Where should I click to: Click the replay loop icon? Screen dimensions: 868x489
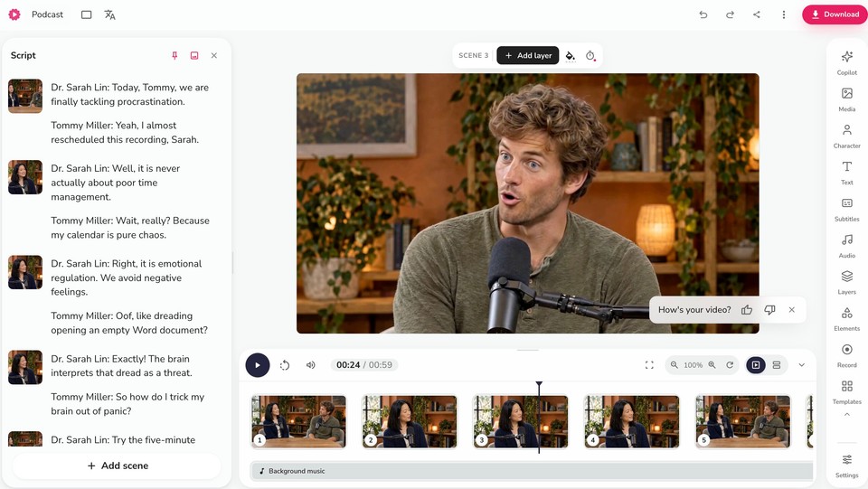coord(285,365)
